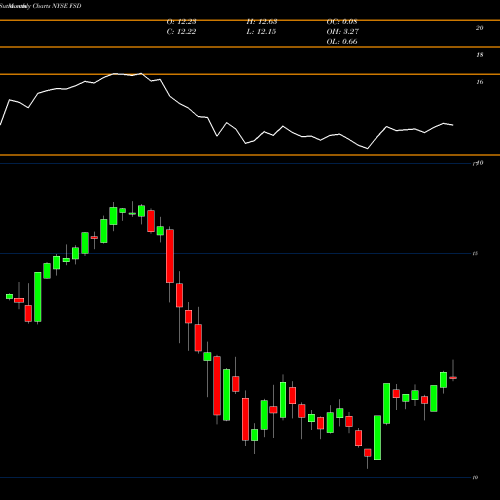
Task: Select the open value 'O: 12.23'
Action: 182,22
